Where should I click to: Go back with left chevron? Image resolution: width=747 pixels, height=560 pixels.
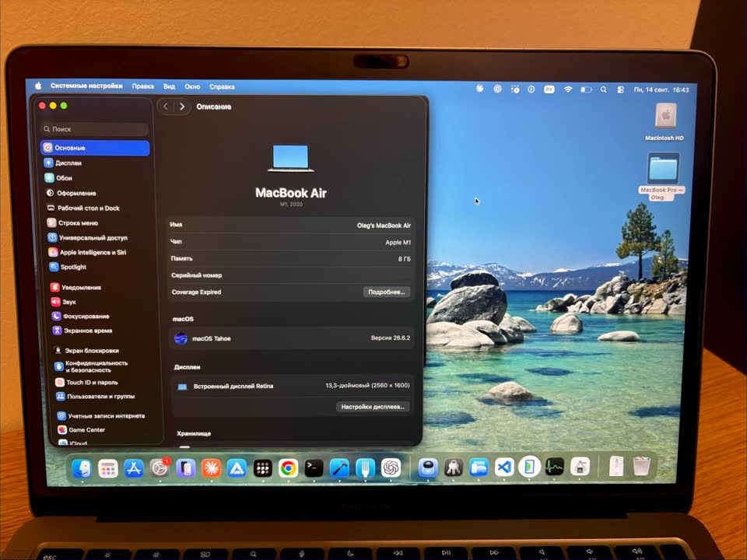click(165, 107)
